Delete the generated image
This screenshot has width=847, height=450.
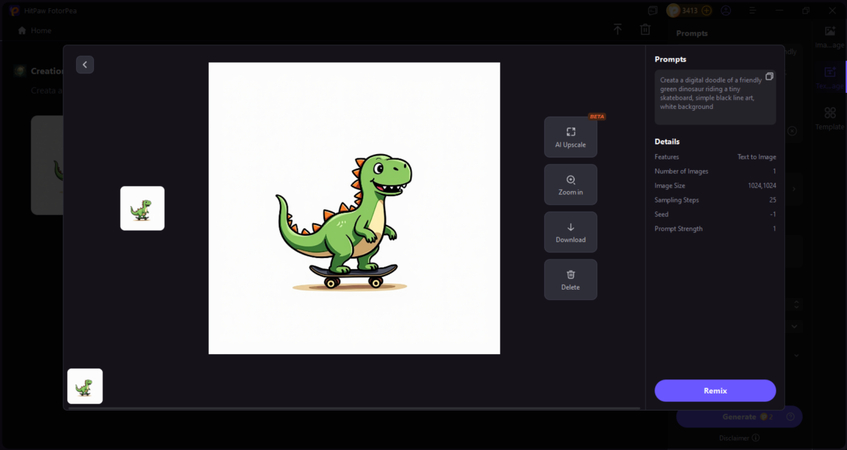click(570, 280)
